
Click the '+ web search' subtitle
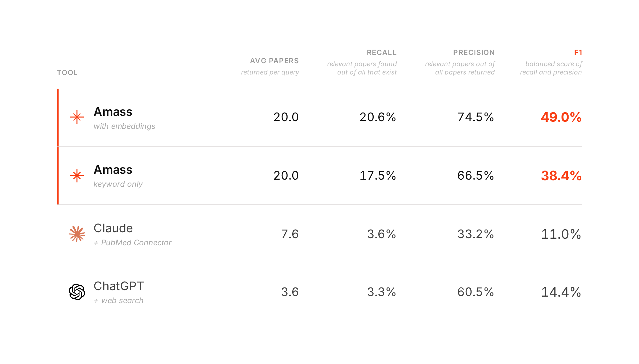pyautogui.click(x=118, y=300)
